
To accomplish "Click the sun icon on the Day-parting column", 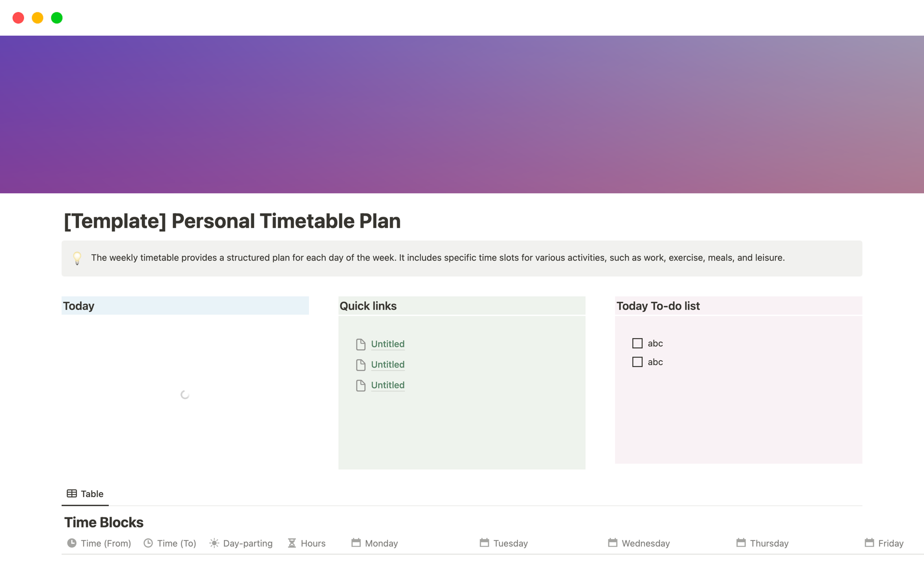I will pyautogui.click(x=214, y=543).
